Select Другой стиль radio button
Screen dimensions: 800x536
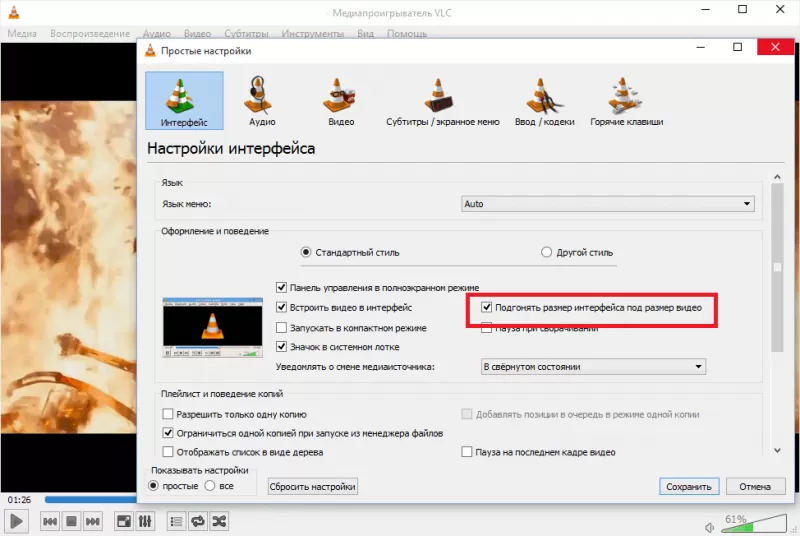pos(546,252)
